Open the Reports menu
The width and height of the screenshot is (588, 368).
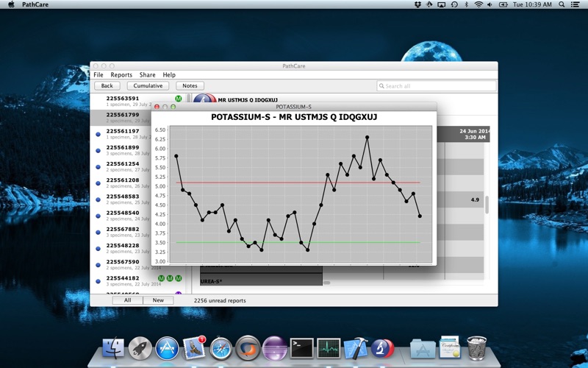coord(121,75)
